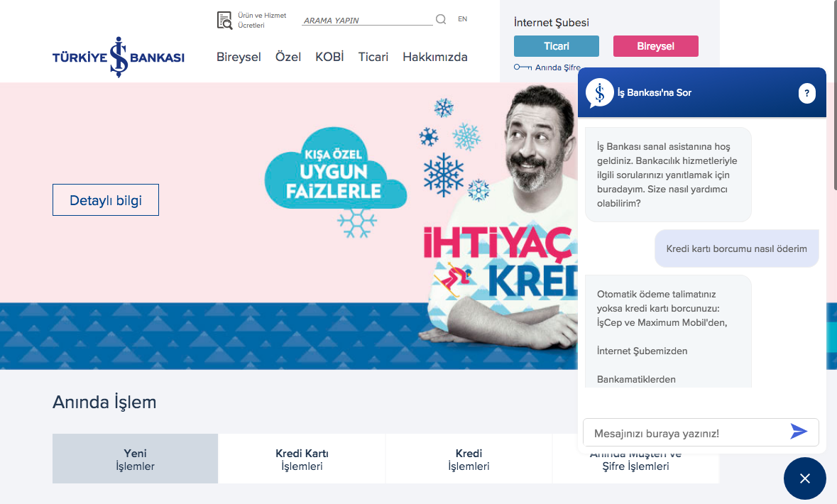Click the 'İnternet Şubesi' heading
Viewport: 837px width, 504px height.
point(552,23)
